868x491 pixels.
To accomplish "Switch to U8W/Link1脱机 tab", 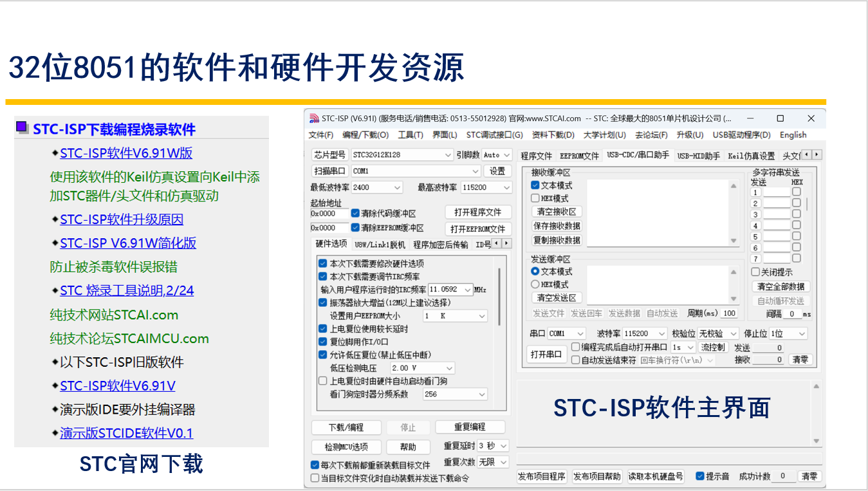I will 380,245.
